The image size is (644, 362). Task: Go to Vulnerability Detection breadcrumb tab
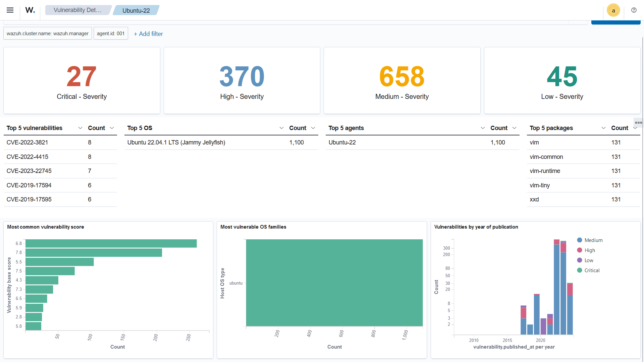tap(77, 10)
